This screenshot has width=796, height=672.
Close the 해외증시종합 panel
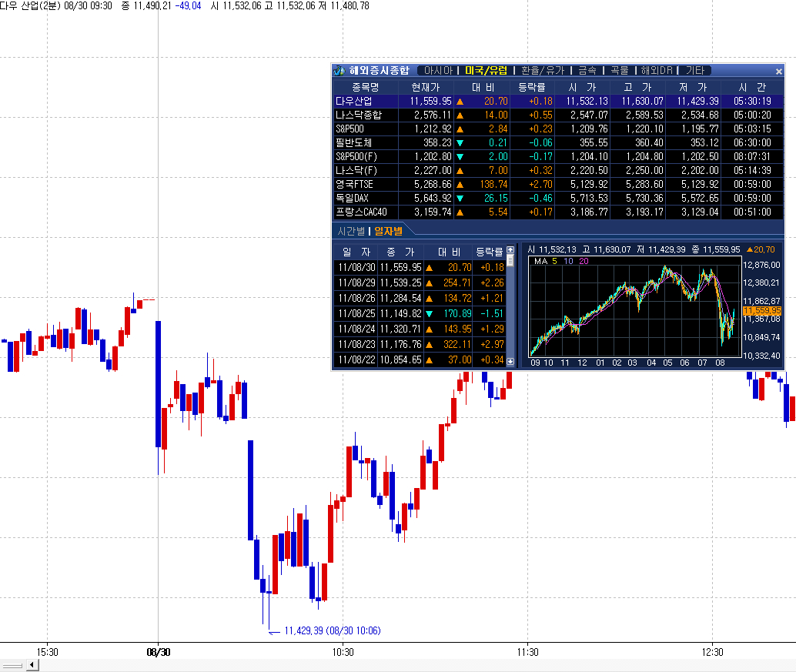click(x=778, y=72)
